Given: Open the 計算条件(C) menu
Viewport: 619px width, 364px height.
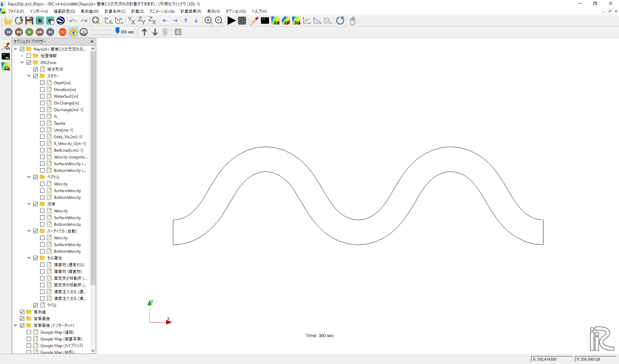Looking at the screenshot, I should pos(115,11).
